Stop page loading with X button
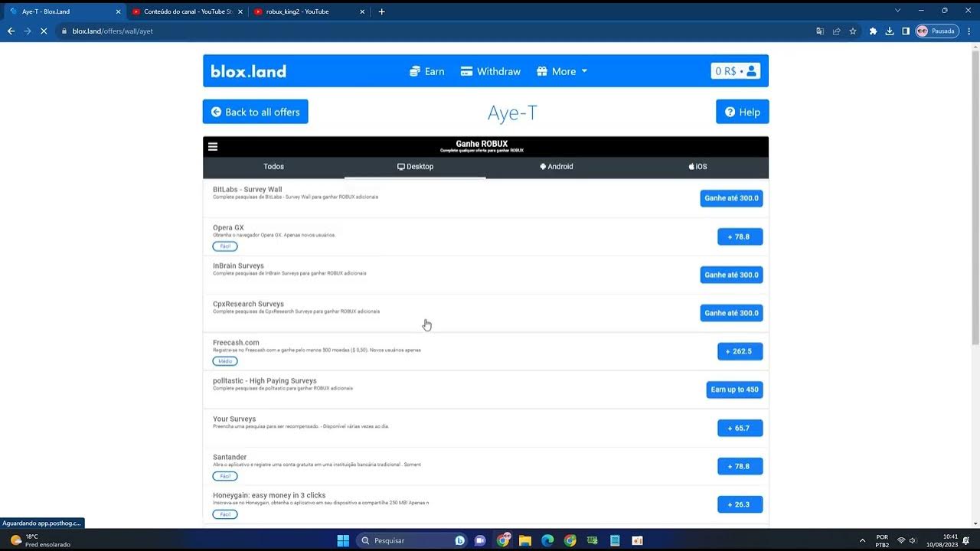The width and height of the screenshot is (980, 551). (x=44, y=31)
